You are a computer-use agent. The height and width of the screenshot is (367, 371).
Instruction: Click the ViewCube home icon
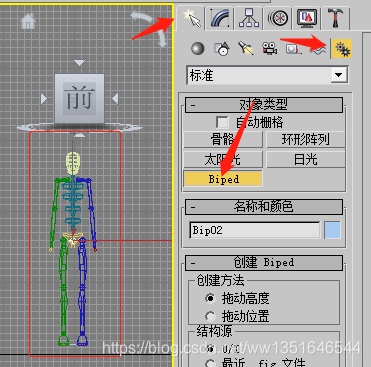click(28, 21)
